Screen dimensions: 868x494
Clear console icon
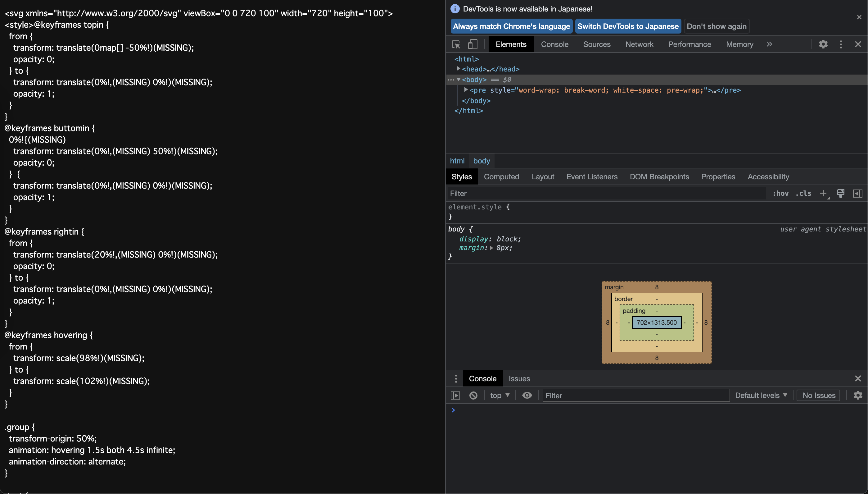point(473,396)
